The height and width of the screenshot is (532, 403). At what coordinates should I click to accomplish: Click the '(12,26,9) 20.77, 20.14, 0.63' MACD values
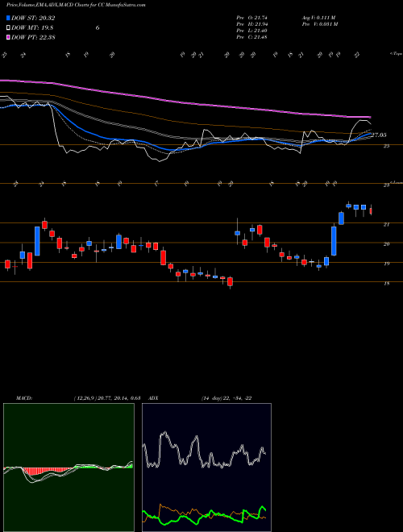click(x=107, y=398)
